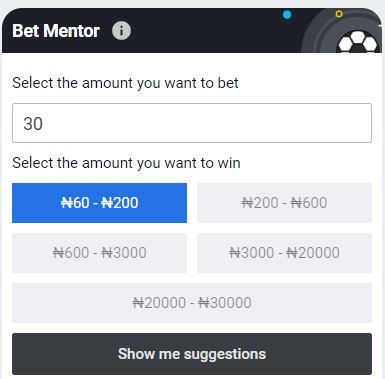Click the soccer ball icon in header
The image size is (385, 379).
[x=358, y=42]
